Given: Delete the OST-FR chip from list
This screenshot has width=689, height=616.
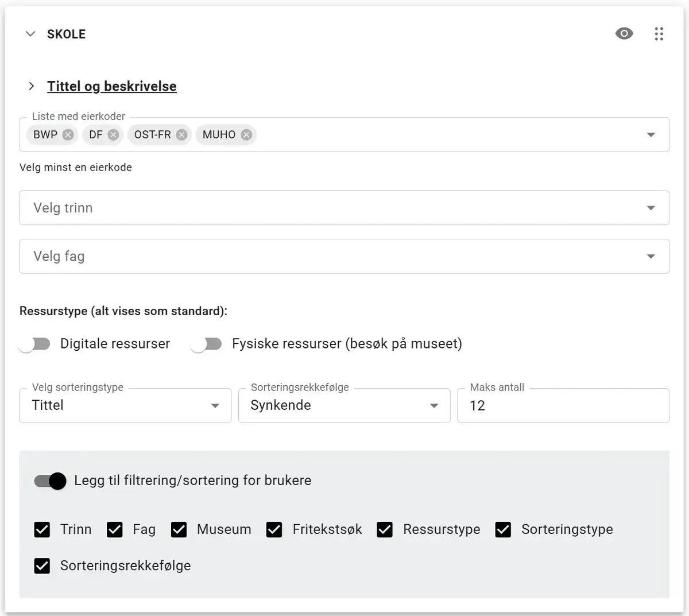Looking at the screenshot, I should click(181, 135).
